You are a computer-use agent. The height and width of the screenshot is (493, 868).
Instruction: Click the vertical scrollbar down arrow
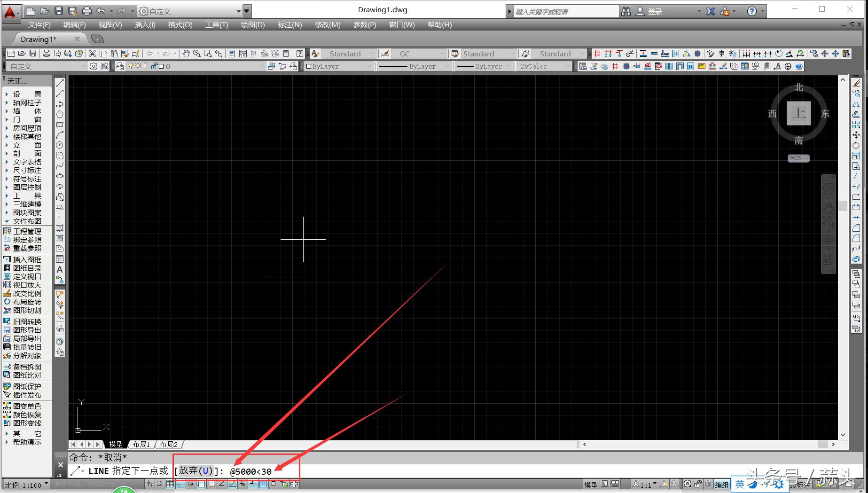click(x=843, y=435)
